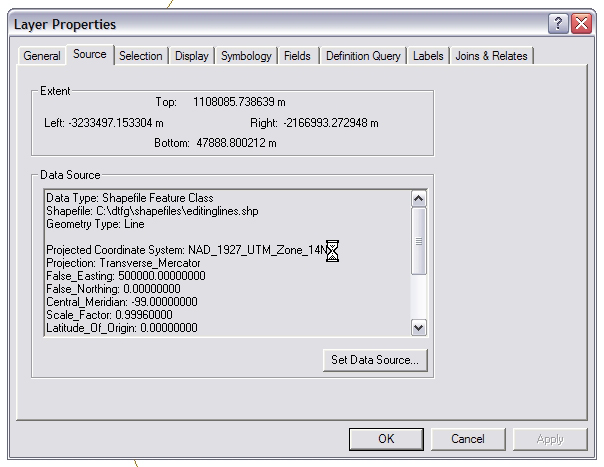This screenshot has width=604, height=467.
Task: Switch to the General tab
Action: coord(42,56)
